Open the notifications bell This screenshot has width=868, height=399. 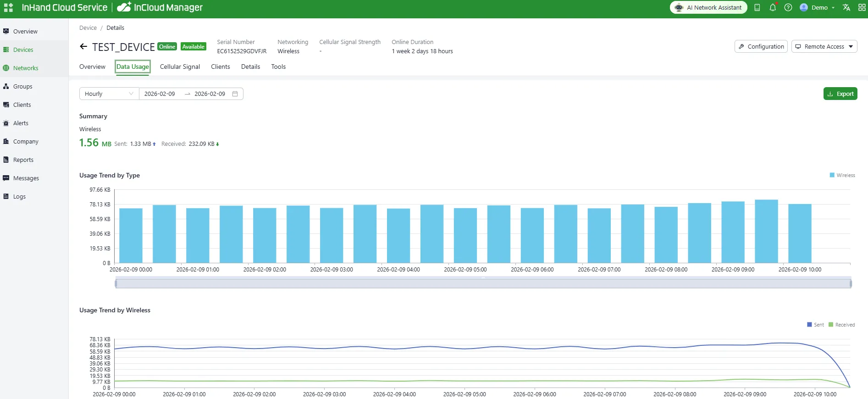pos(773,7)
